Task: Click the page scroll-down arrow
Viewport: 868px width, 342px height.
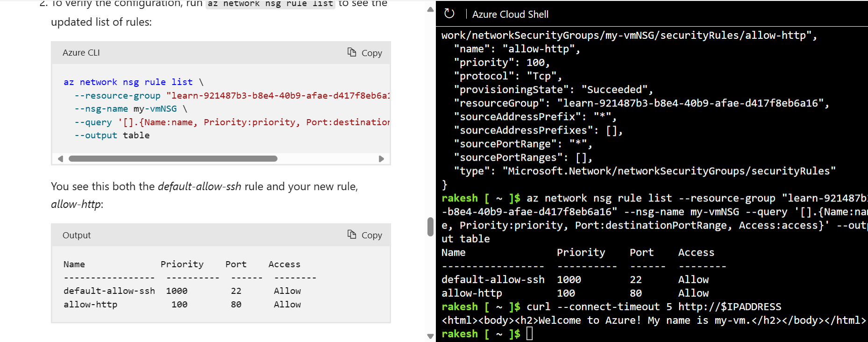Action: tap(430, 336)
